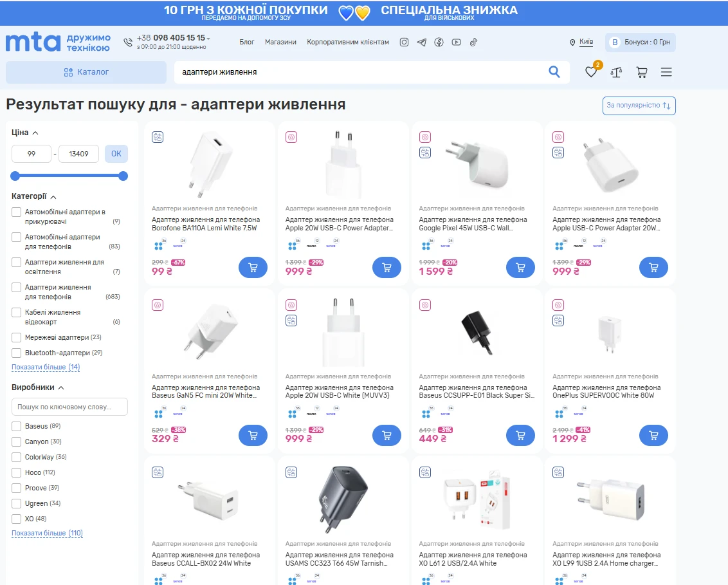The height and width of the screenshot is (585, 728).
Task: Open the Каталог menu
Action: (86, 72)
